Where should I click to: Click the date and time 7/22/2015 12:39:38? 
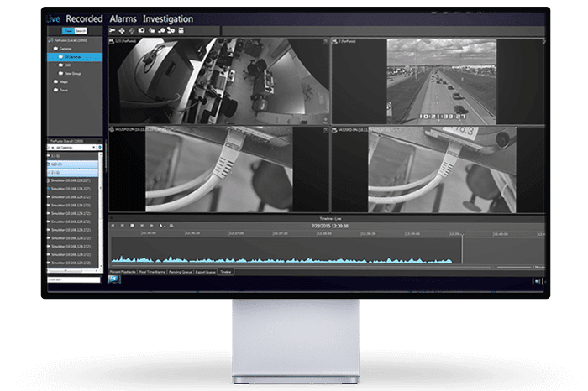[329, 226]
